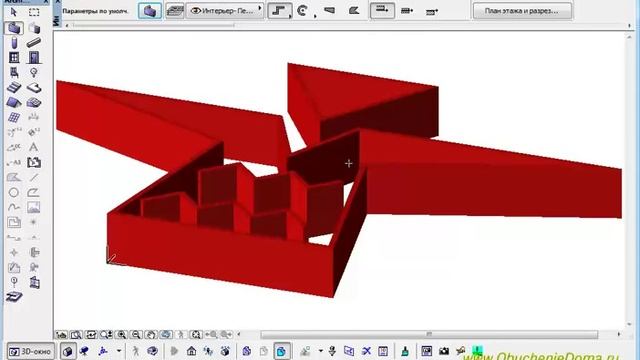Viewport: 640px width, 360px height.
Task: Click the info box scroll left arrow
Action: point(67,25)
